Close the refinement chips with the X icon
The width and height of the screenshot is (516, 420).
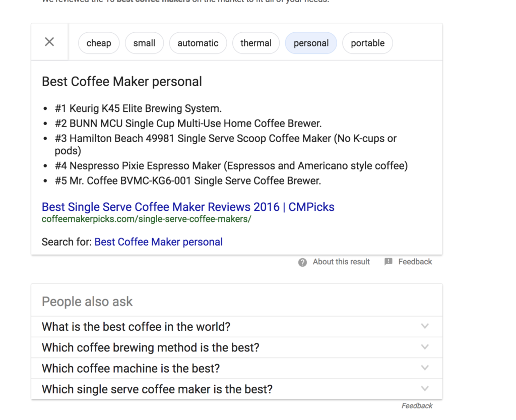pos(49,42)
